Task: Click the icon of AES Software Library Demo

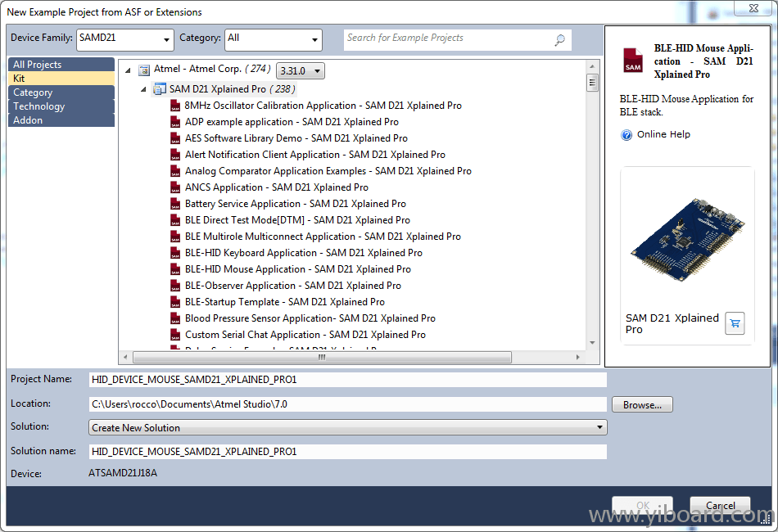Action: 175,138
